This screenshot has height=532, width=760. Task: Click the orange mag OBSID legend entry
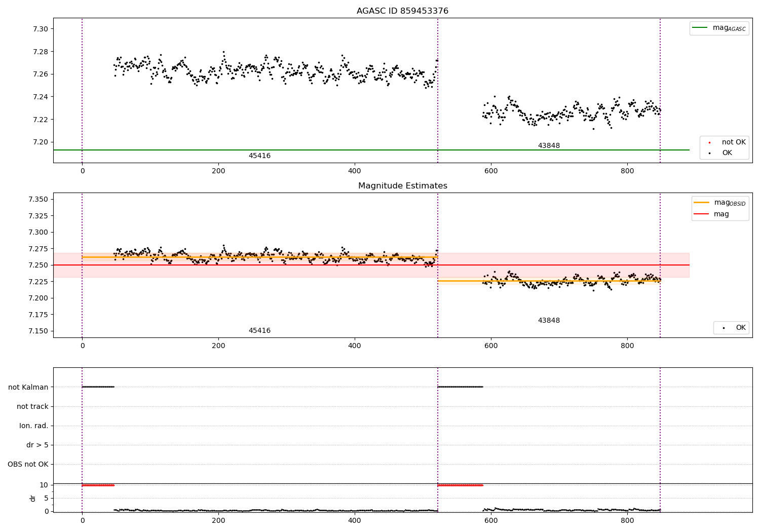click(720, 203)
